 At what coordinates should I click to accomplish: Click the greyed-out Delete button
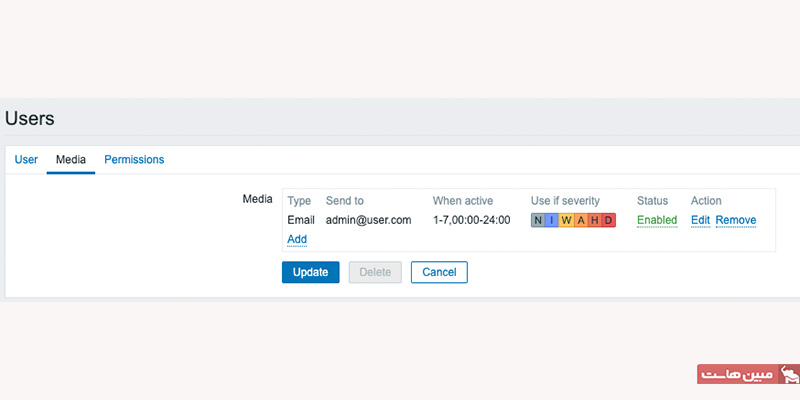pyautogui.click(x=375, y=272)
